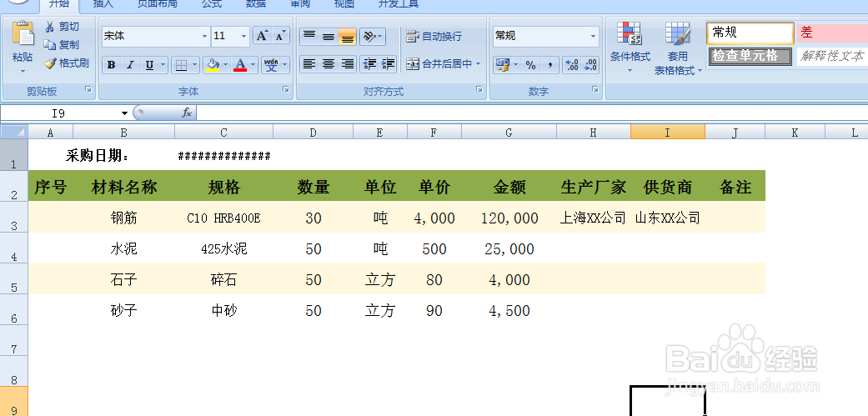Viewport: 868px width, 416px height.
Task: Toggle Underline formatting
Action: 149,65
